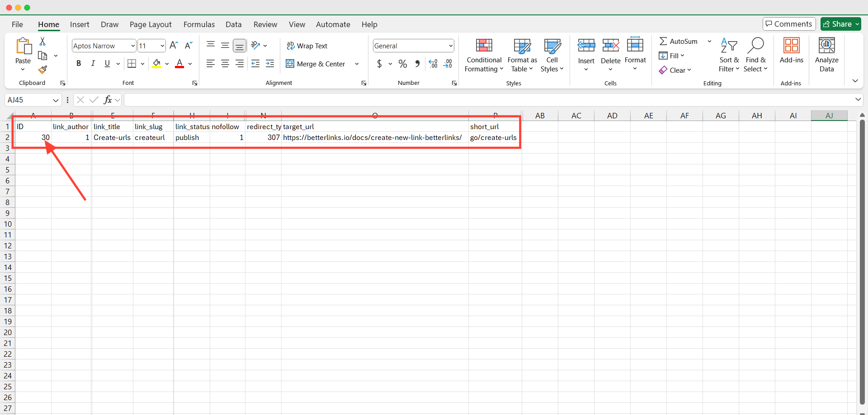Viewport: 868px width, 415px height.
Task: Click the Analyze Data icon
Action: (x=826, y=55)
